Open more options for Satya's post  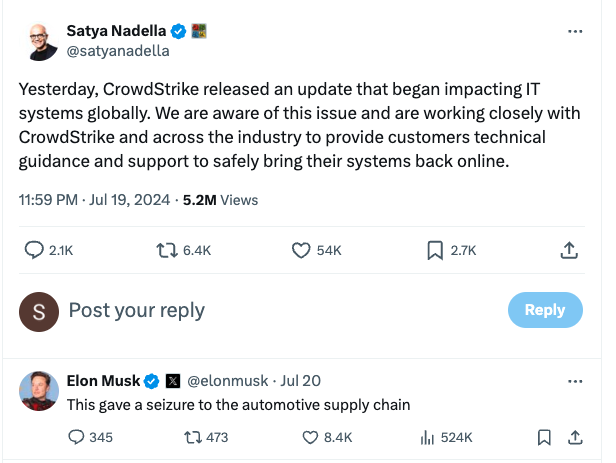(x=574, y=31)
